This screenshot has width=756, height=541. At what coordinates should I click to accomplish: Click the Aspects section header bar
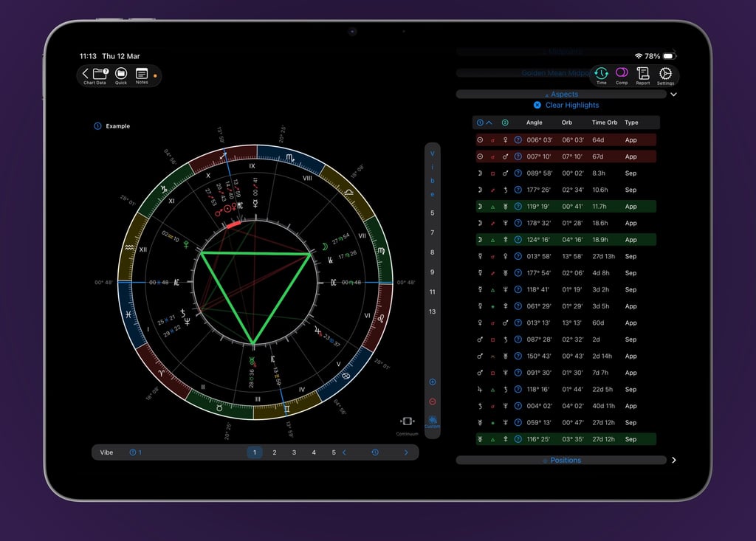click(x=561, y=94)
